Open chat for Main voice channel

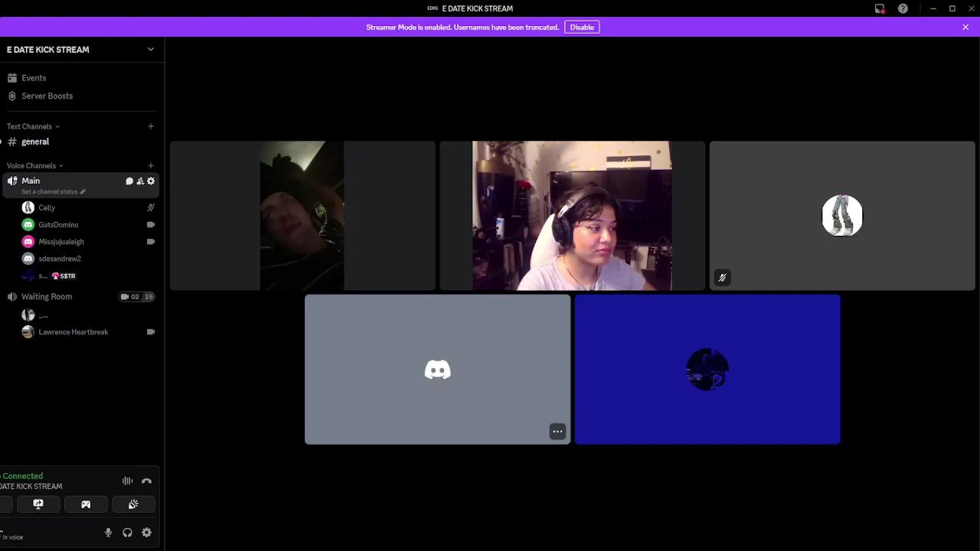tap(129, 181)
